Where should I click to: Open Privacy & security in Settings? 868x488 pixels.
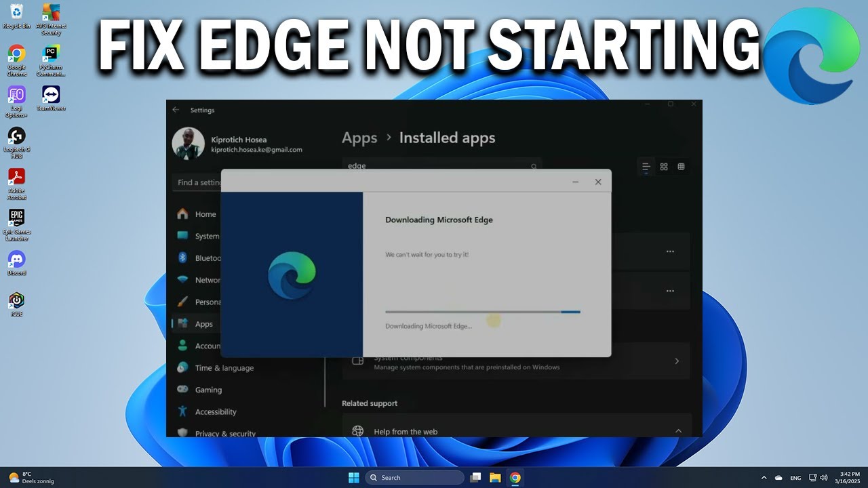pos(225,433)
